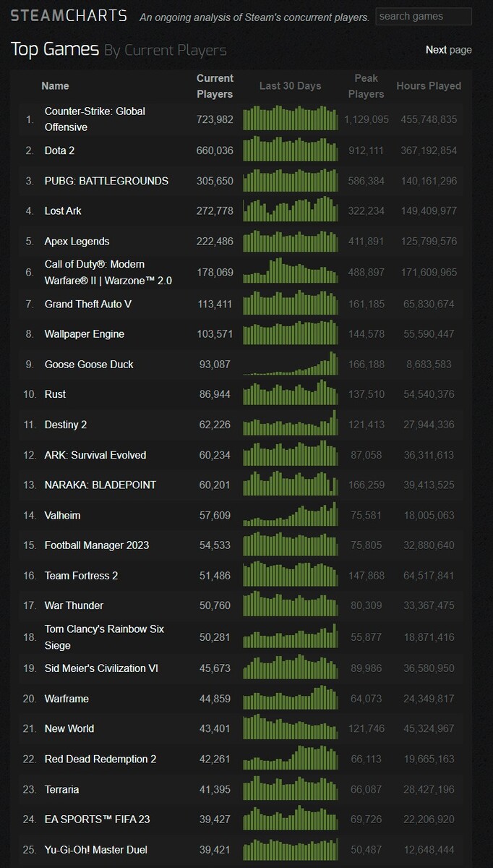Click peak players value 1,129,095
The image size is (493, 868).
point(366,119)
